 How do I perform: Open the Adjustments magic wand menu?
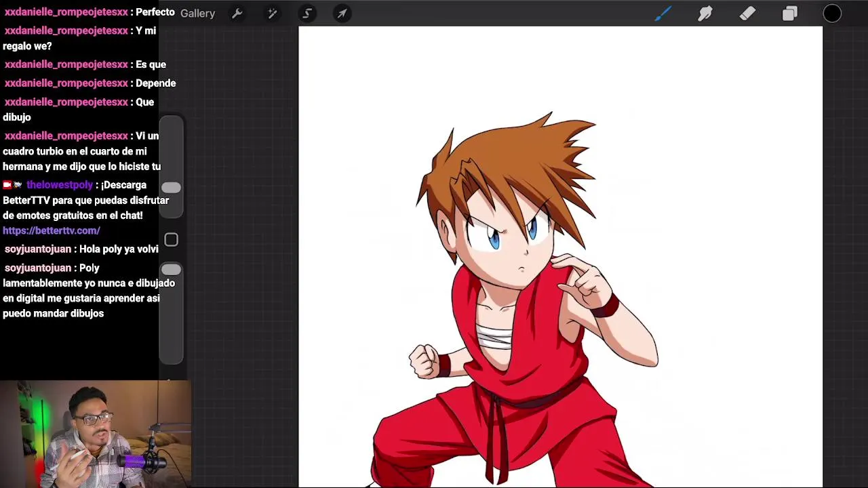tap(272, 14)
